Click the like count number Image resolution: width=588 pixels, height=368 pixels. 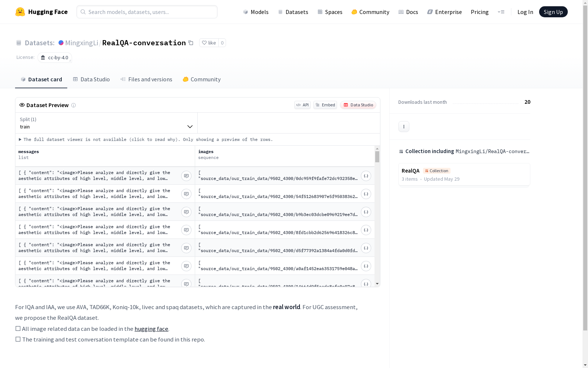click(x=222, y=43)
